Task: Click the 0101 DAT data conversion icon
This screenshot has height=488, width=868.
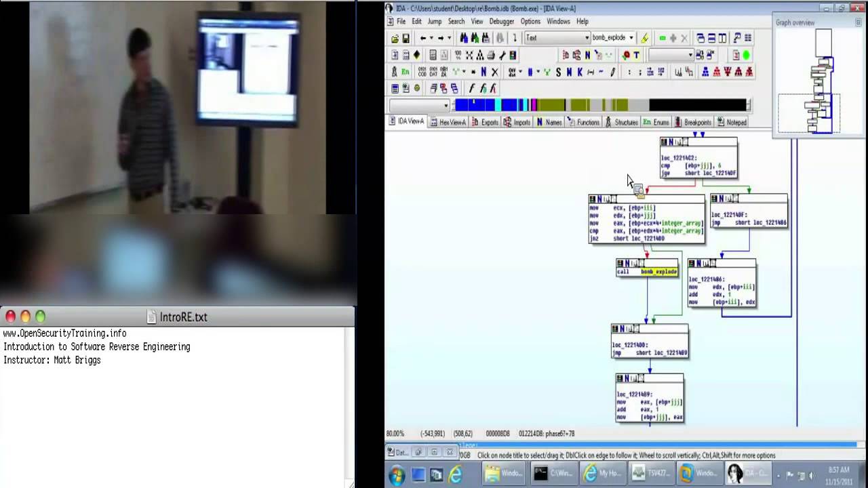Action: point(433,72)
